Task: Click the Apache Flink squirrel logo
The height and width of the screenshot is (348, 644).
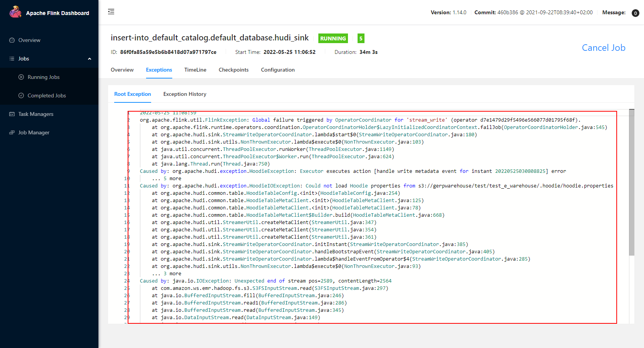Action: (15, 12)
